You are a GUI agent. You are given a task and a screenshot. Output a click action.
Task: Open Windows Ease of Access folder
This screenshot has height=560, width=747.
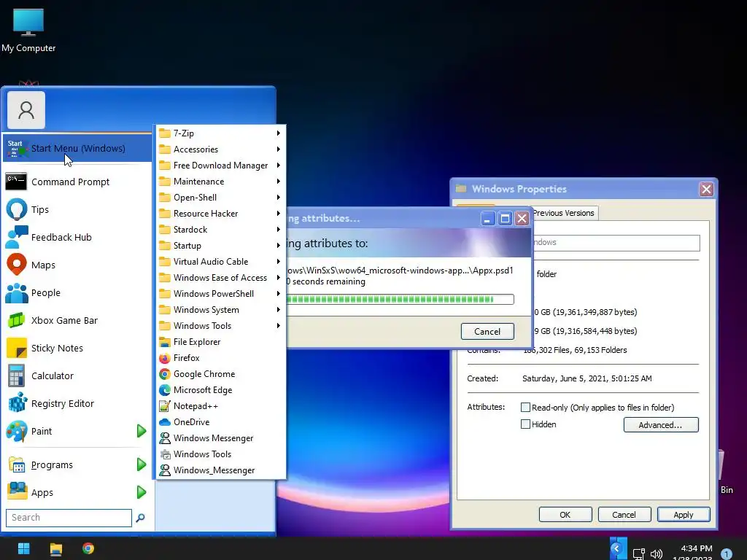coord(221,278)
